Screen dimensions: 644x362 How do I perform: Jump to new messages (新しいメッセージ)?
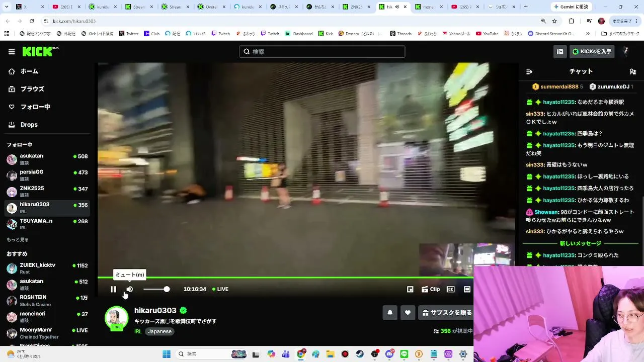pos(580,243)
